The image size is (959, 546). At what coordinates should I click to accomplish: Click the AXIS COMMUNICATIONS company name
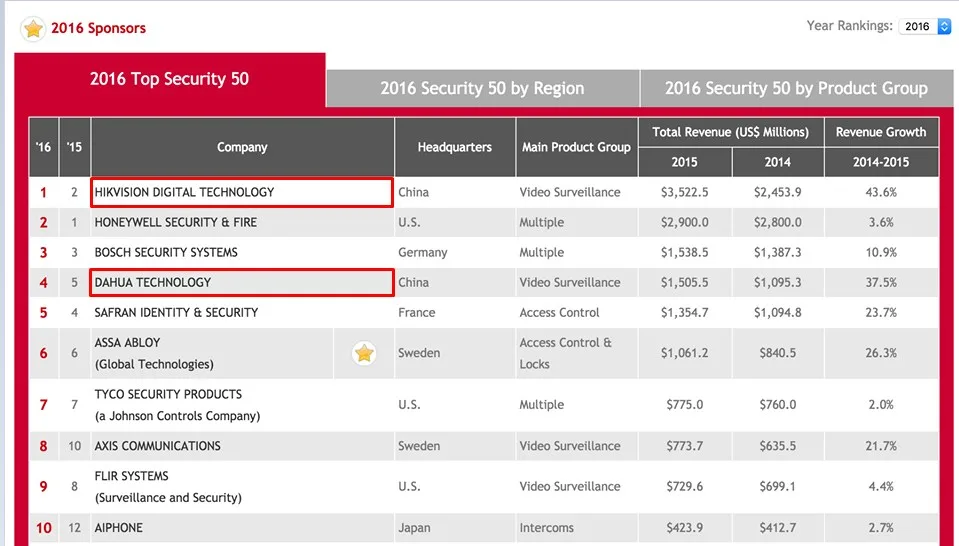click(x=157, y=446)
